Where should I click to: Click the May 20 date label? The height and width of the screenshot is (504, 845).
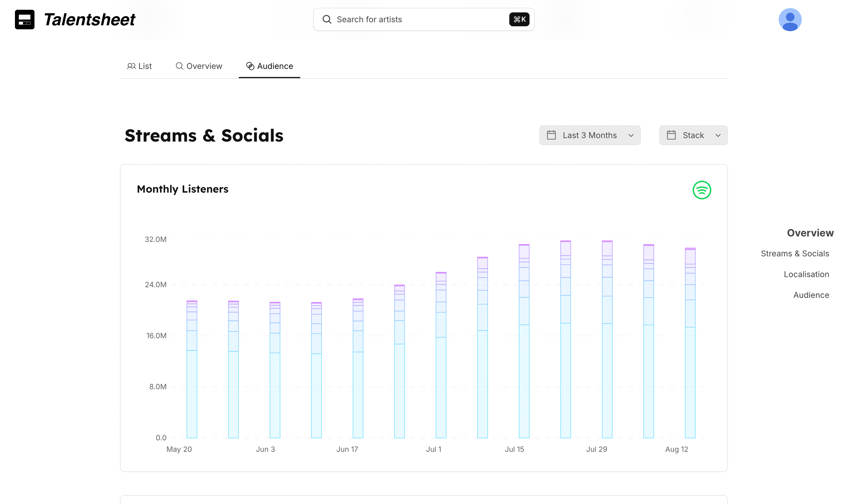pos(179,449)
